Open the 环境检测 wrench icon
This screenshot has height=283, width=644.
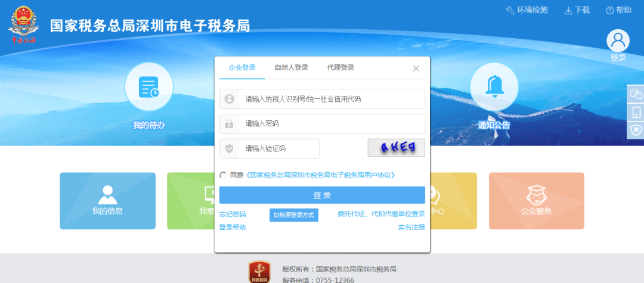[510, 10]
